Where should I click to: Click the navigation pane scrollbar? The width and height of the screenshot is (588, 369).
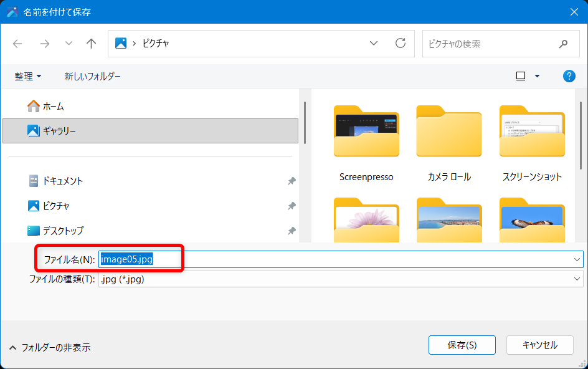pyautogui.click(x=305, y=123)
